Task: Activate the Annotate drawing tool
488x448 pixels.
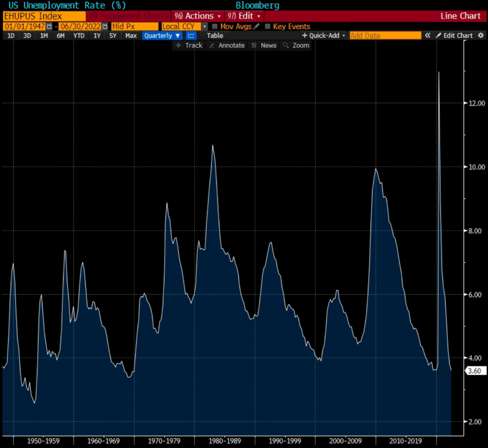Action: [227, 45]
